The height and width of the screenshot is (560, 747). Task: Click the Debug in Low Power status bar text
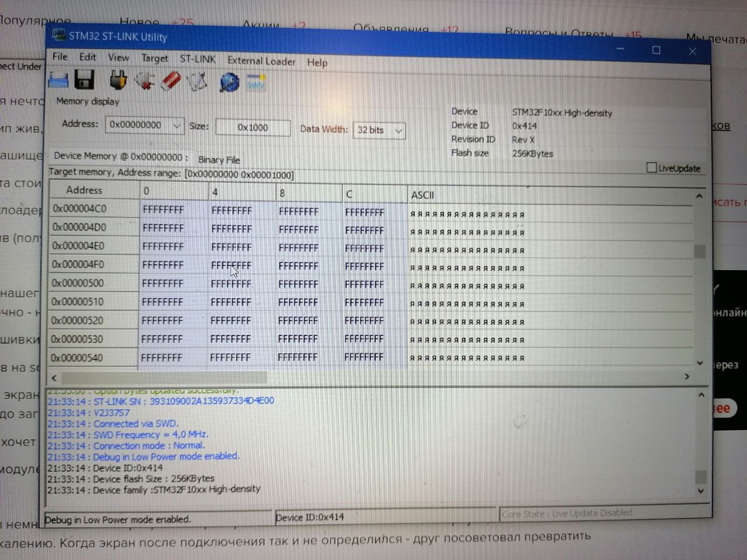(117, 519)
